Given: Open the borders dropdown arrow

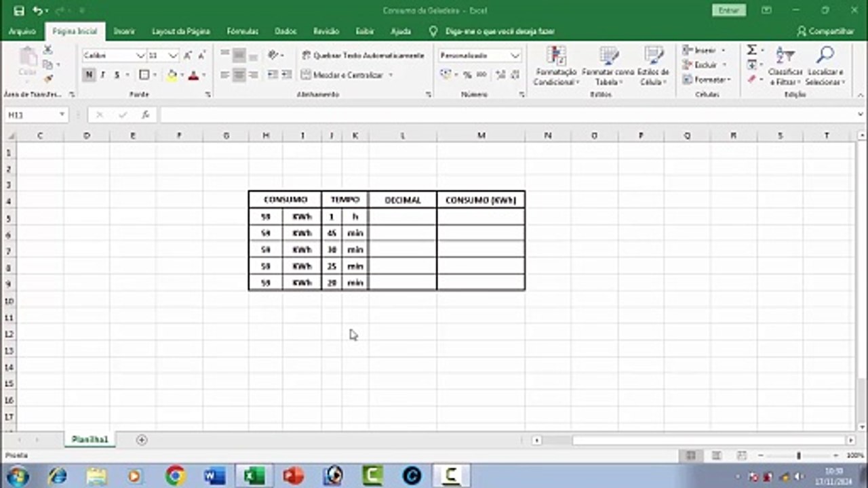Looking at the screenshot, I should [x=155, y=75].
